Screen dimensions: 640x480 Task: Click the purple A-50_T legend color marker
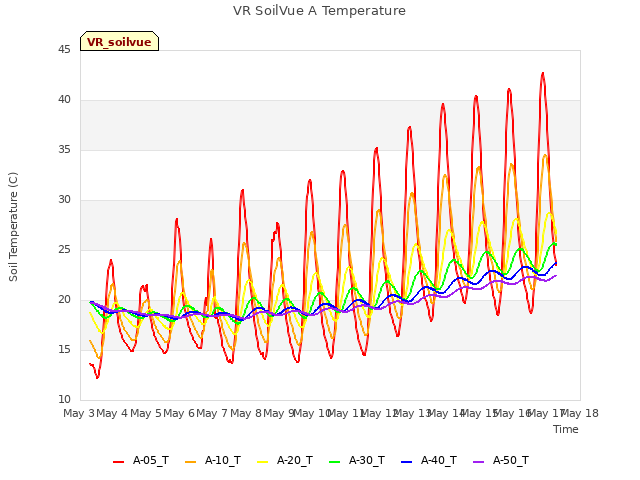coord(479,462)
